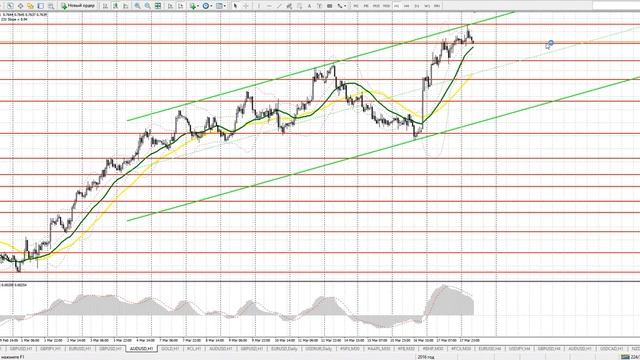Click the 'Новый ордер' new order button
The width and height of the screenshot is (640, 360).
coord(78,6)
